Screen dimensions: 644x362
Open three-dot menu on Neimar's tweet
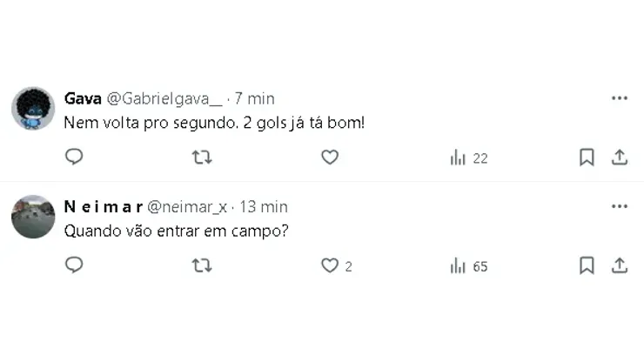620,206
